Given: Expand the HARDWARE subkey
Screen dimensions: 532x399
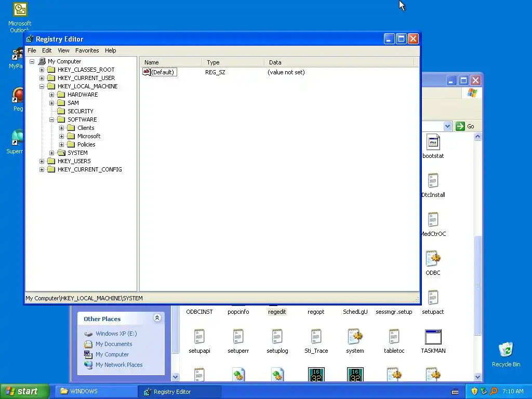Looking at the screenshot, I should [x=51, y=95].
